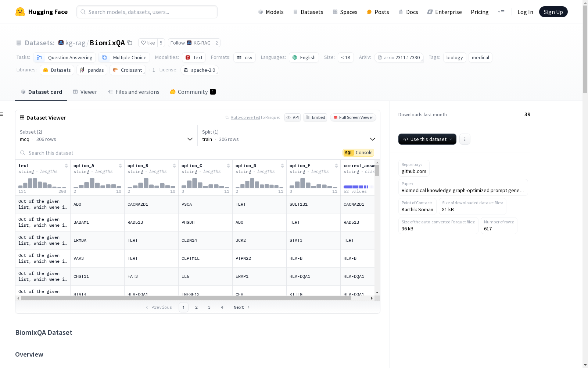Sort the option_A column
Screen dimensions: 588x368
point(120,166)
